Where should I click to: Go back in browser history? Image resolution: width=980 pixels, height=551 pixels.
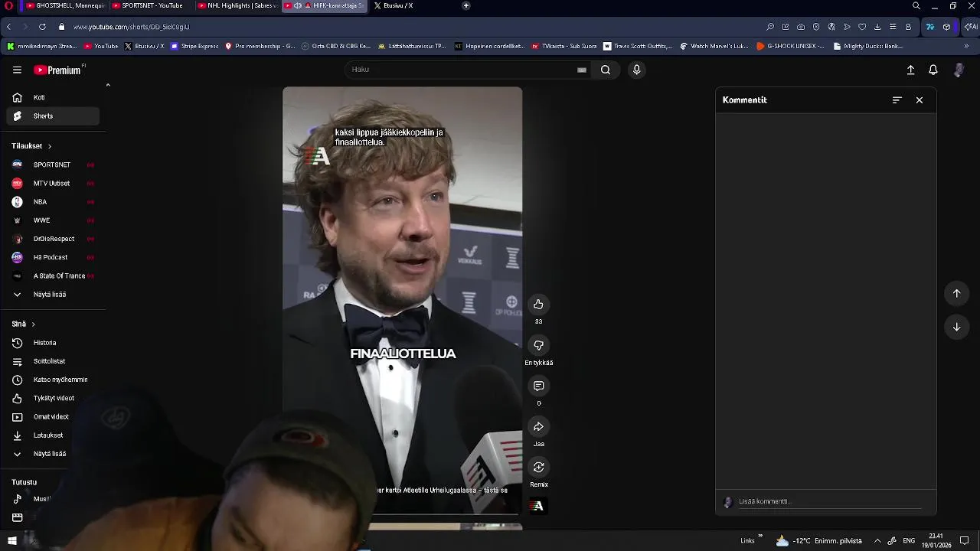[8, 27]
